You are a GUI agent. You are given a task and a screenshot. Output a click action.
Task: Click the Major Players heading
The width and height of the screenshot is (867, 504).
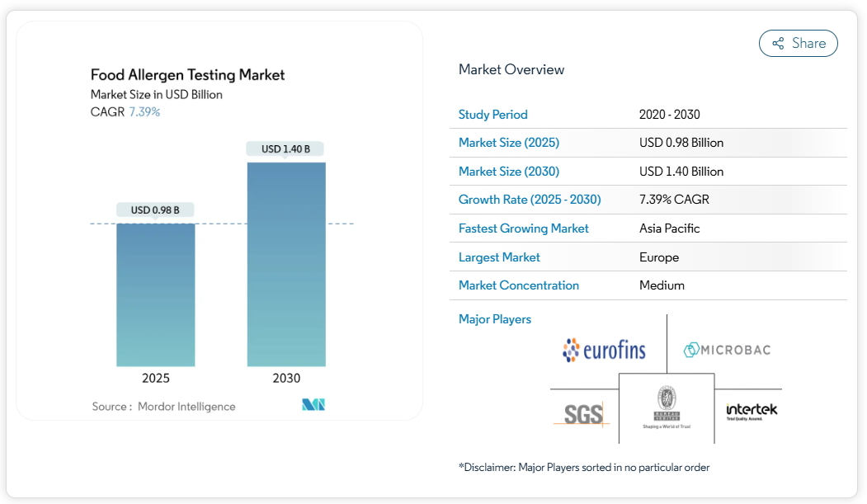click(494, 319)
